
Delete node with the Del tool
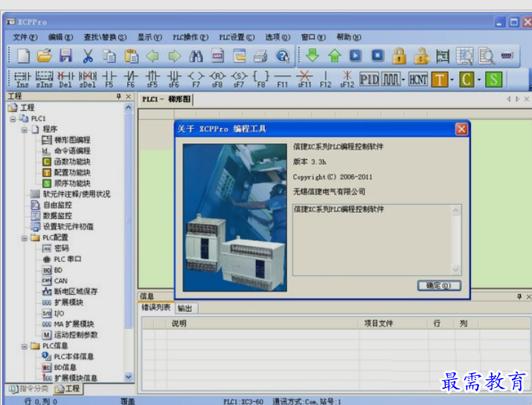[65, 80]
